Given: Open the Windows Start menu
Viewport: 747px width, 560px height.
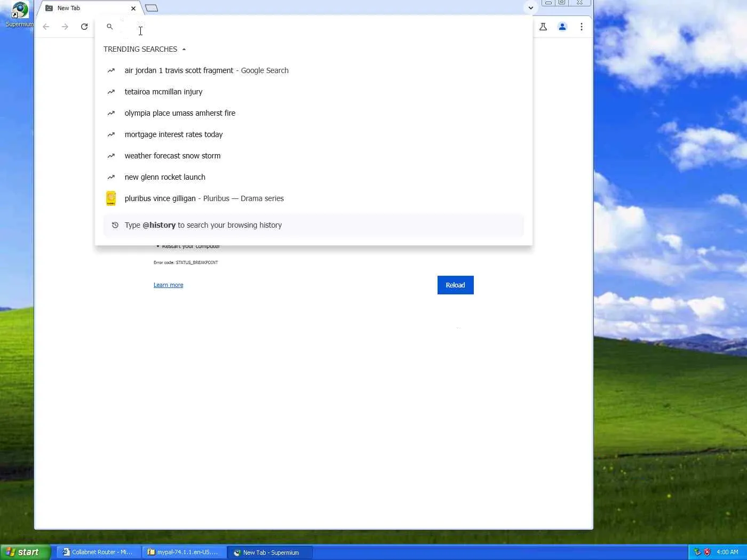Looking at the screenshot, I should click(25, 552).
